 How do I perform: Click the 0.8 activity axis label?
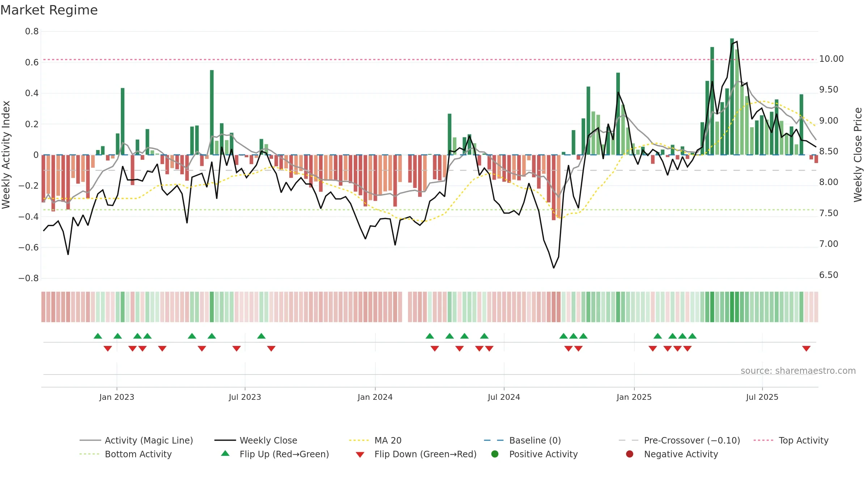point(32,31)
